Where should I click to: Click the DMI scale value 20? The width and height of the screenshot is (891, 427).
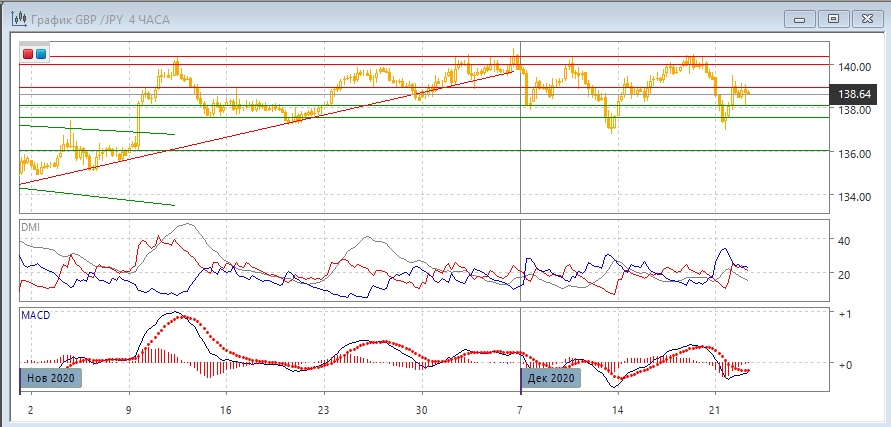click(x=844, y=275)
